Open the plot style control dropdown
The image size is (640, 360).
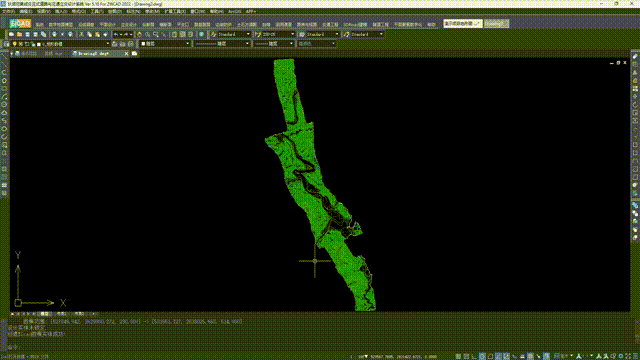pyautogui.click(x=333, y=44)
